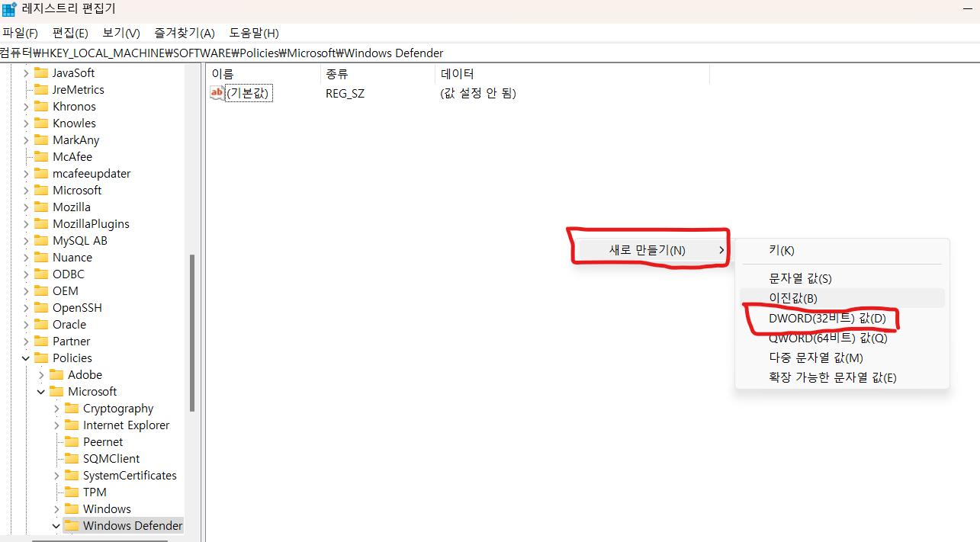The height and width of the screenshot is (542, 980).
Task: Select the Internet Explorer key label
Action: [x=126, y=425]
